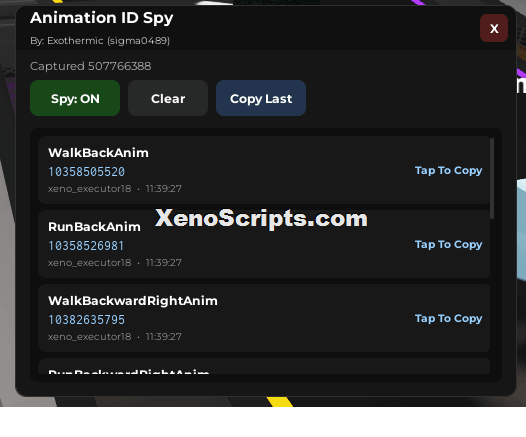This screenshot has width=526, height=437.
Task: Click the animation list scrollbar thumb
Action: [492, 178]
